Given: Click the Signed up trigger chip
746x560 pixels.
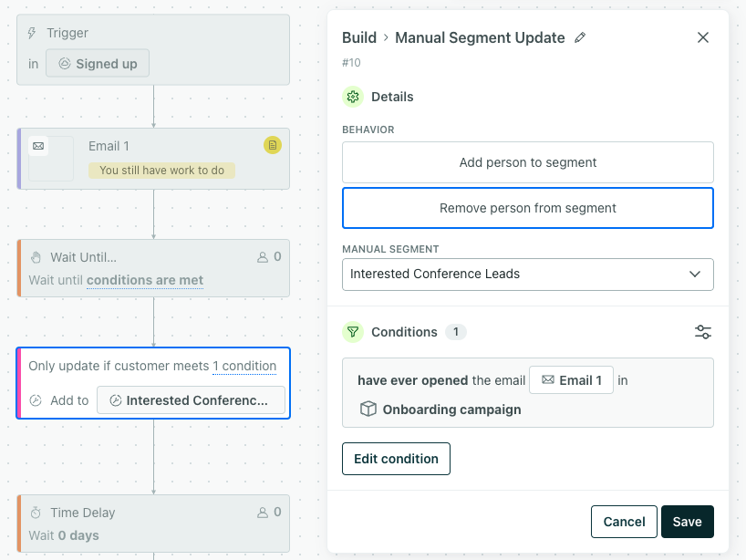Looking at the screenshot, I should click(x=98, y=63).
